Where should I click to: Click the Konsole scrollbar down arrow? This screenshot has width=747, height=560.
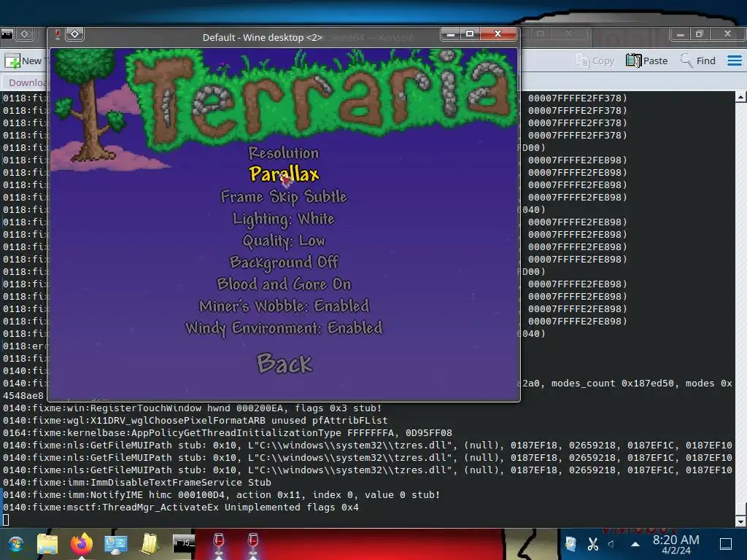pos(741,522)
